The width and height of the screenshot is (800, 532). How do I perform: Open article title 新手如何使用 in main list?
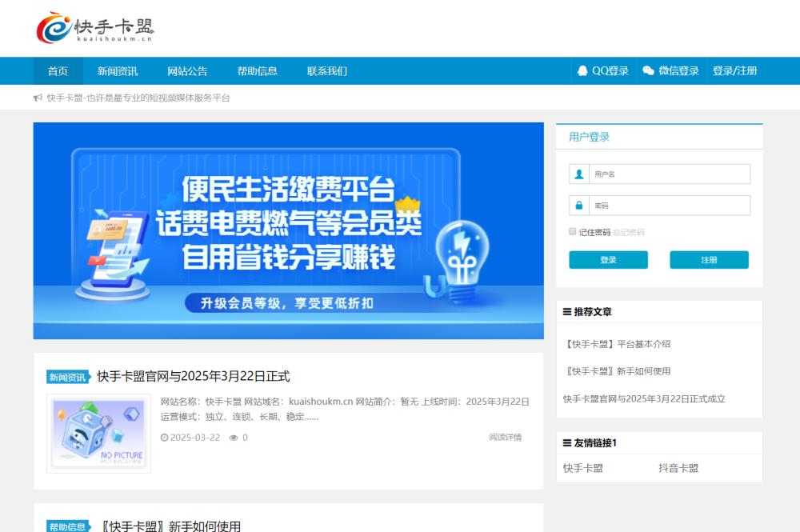point(169,526)
